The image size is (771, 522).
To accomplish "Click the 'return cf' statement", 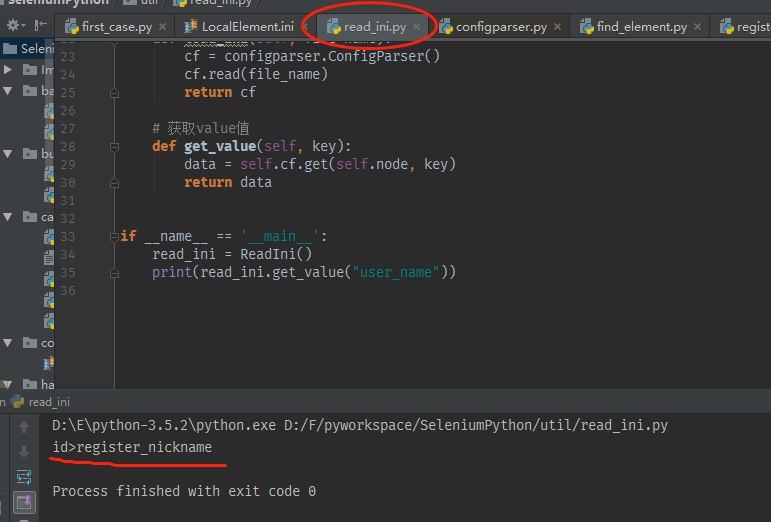I will [220, 92].
